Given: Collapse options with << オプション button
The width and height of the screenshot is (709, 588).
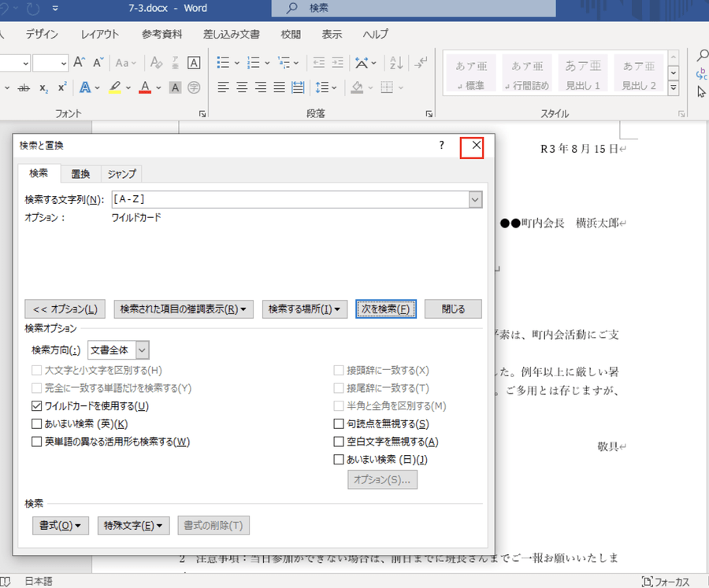Looking at the screenshot, I should pos(65,309).
